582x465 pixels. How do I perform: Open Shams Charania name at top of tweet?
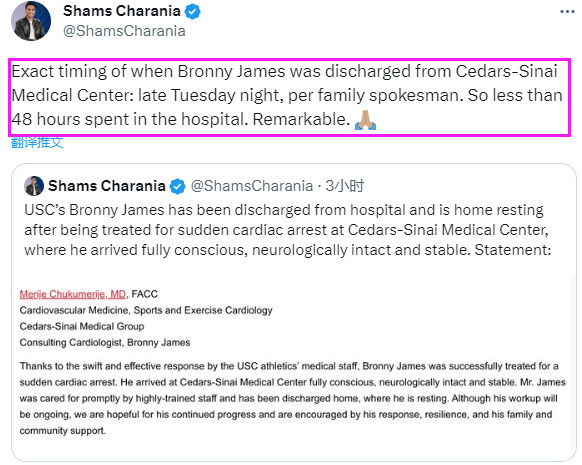(x=122, y=11)
